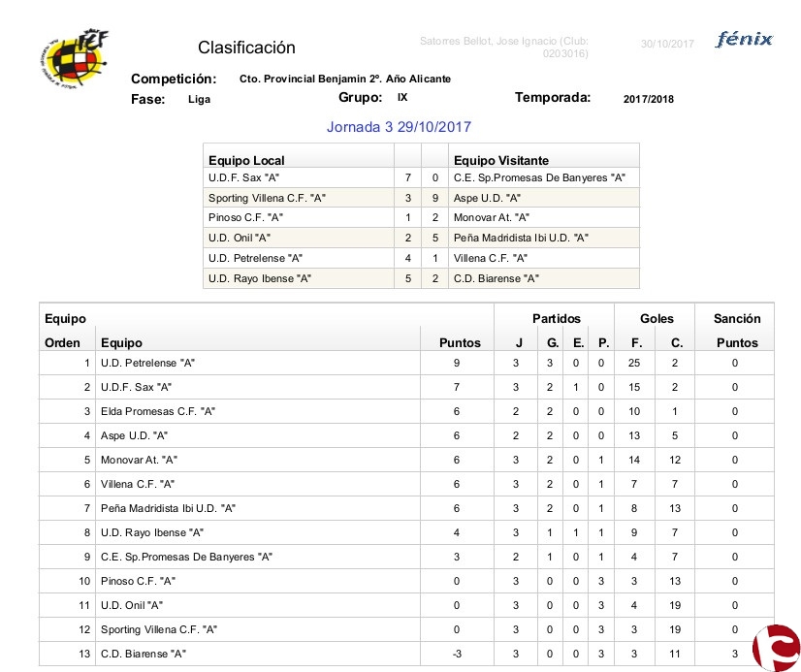Click the Puntos column header under Equipo

click(460, 342)
